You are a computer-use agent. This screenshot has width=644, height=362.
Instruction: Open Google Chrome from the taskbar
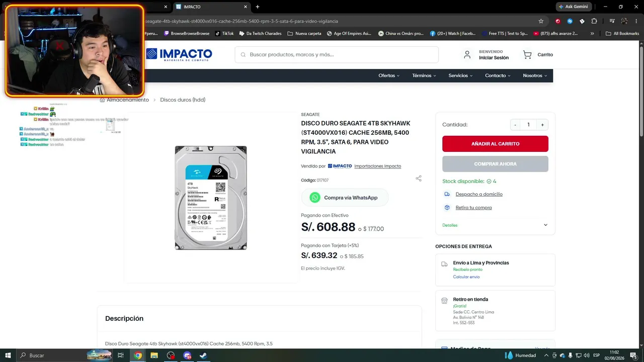(x=138, y=355)
